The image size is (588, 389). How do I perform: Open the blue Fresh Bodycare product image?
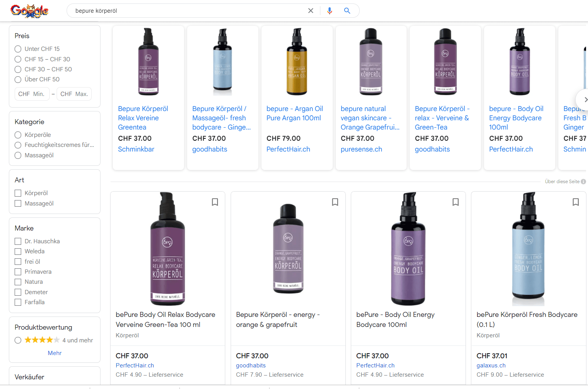(x=528, y=249)
